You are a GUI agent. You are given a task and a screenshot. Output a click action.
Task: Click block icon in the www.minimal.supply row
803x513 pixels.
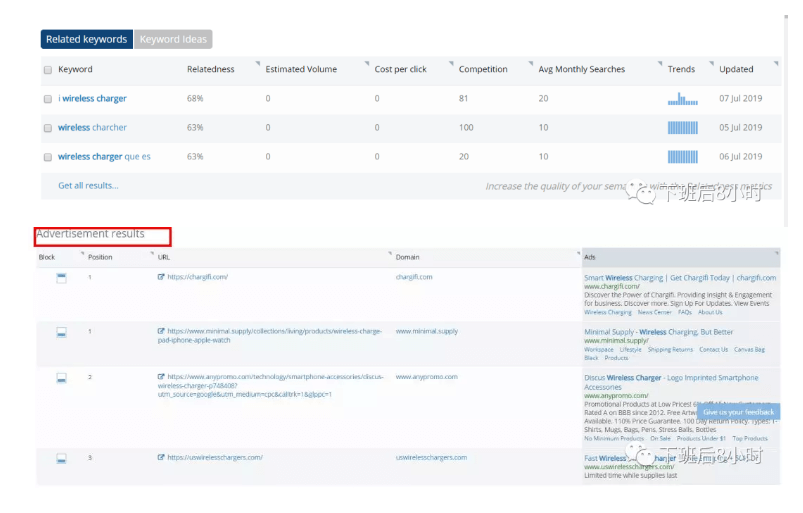(61, 331)
